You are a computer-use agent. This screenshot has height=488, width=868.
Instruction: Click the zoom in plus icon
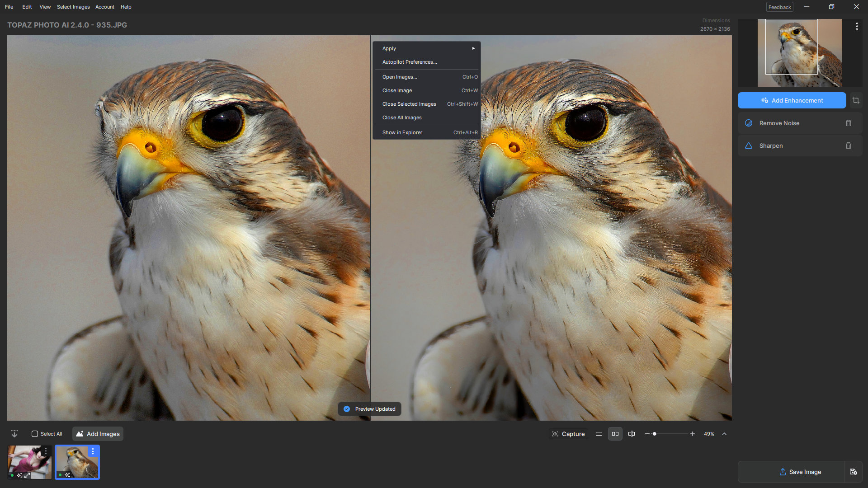pyautogui.click(x=692, y=434)
